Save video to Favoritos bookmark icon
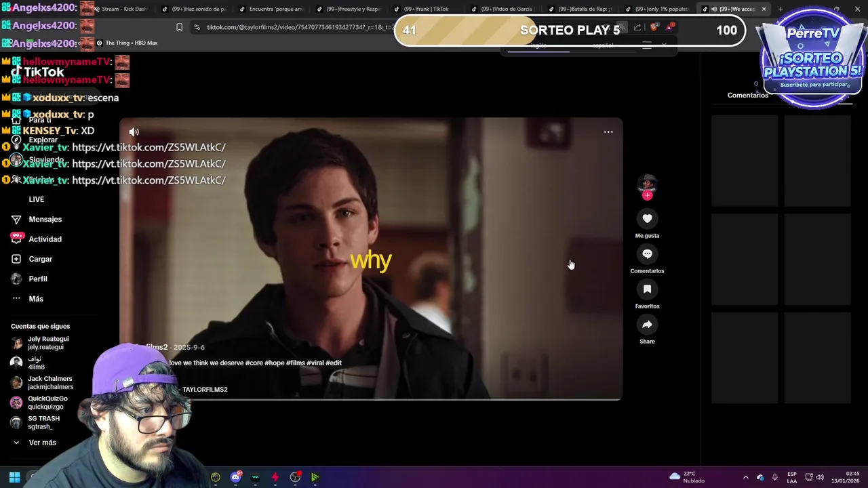 click(x=647, y=289)
